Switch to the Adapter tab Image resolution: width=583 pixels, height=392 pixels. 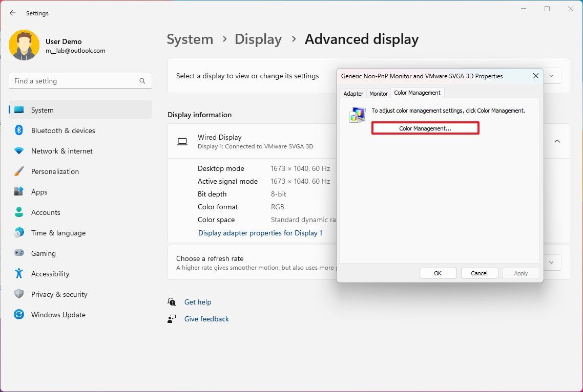pyautogui.click(x=353, y=93)
